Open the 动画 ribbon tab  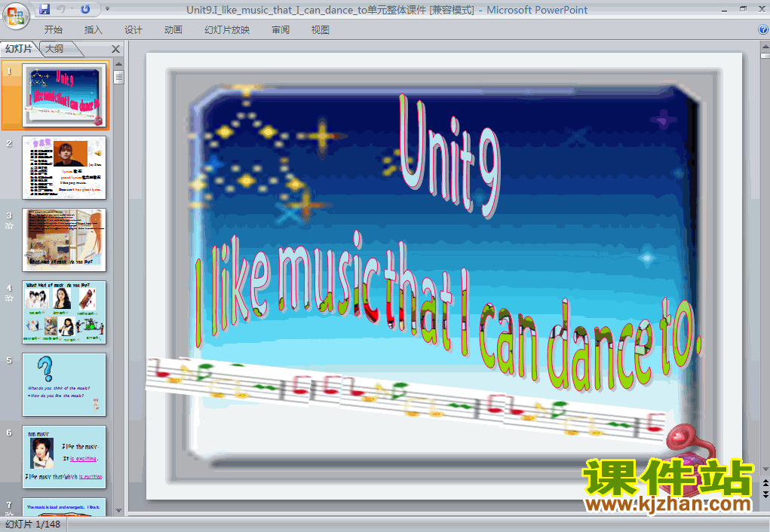pyautogui.click(x=173, y=30)
